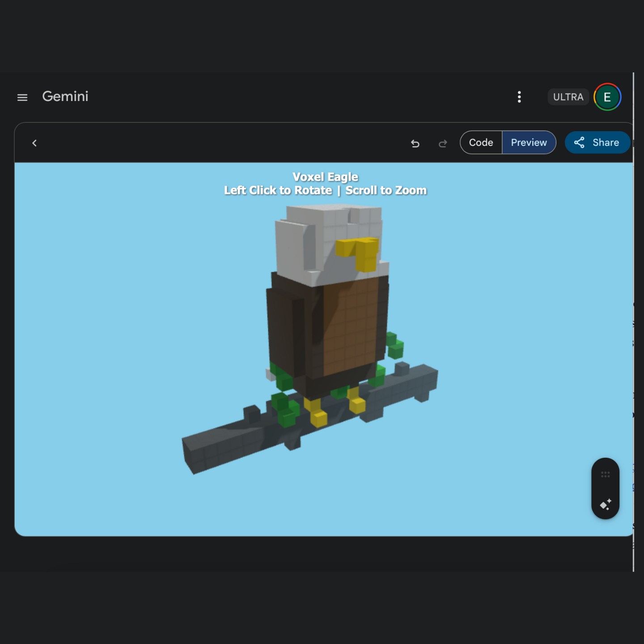Undo the last canvas change
Screen dimensions: 644x644
point(415,143)
